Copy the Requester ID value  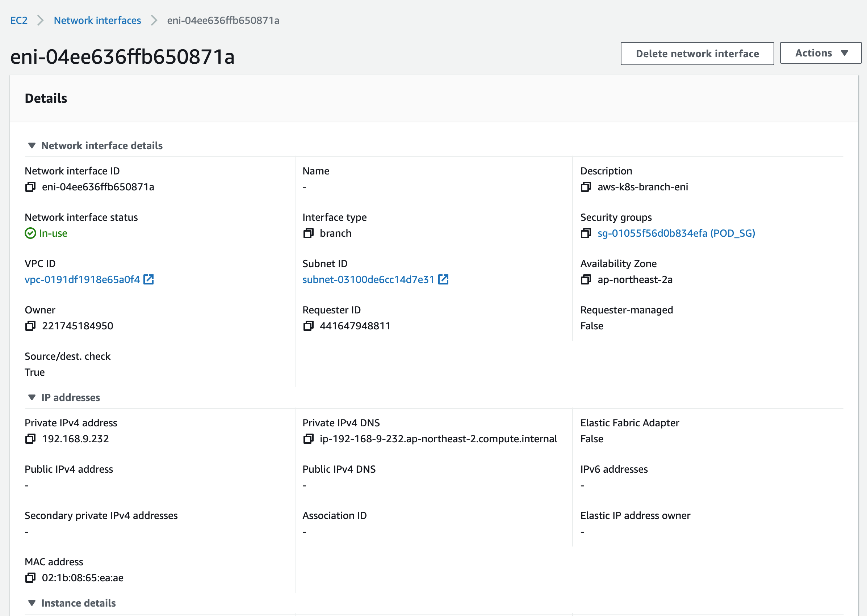tap(308, 326)
